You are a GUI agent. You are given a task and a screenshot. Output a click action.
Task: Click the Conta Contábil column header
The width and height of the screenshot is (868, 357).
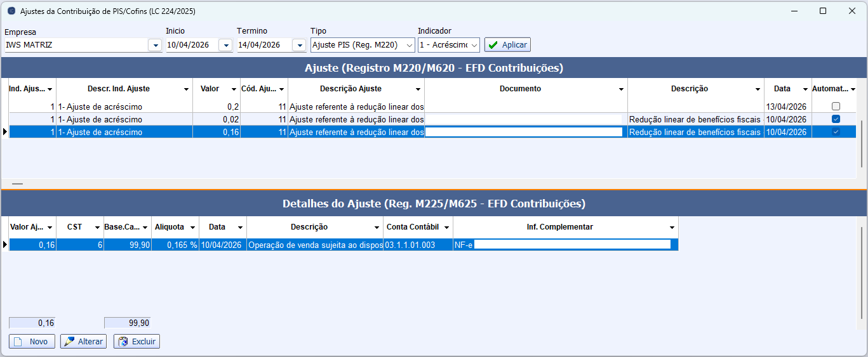click(x=413, y=227)
